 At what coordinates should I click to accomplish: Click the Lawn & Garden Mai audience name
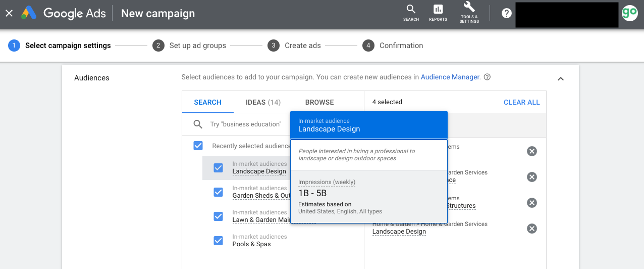click(x=261, y=220)
